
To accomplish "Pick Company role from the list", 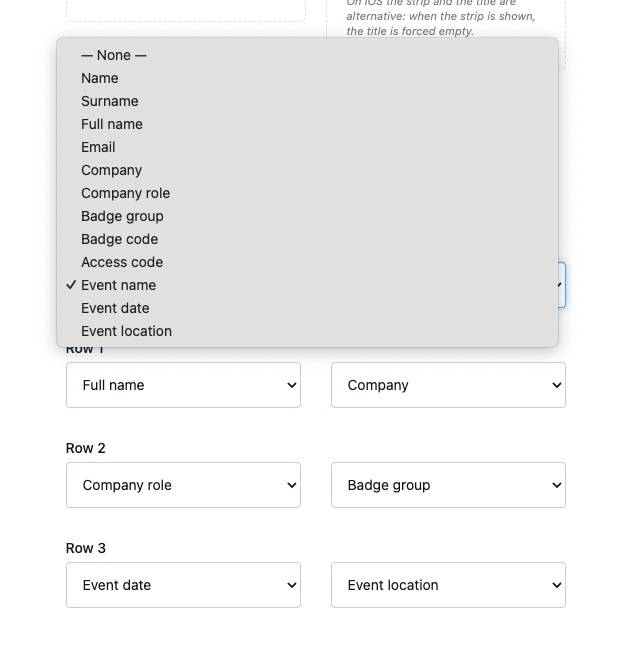I will coord(307,193).
